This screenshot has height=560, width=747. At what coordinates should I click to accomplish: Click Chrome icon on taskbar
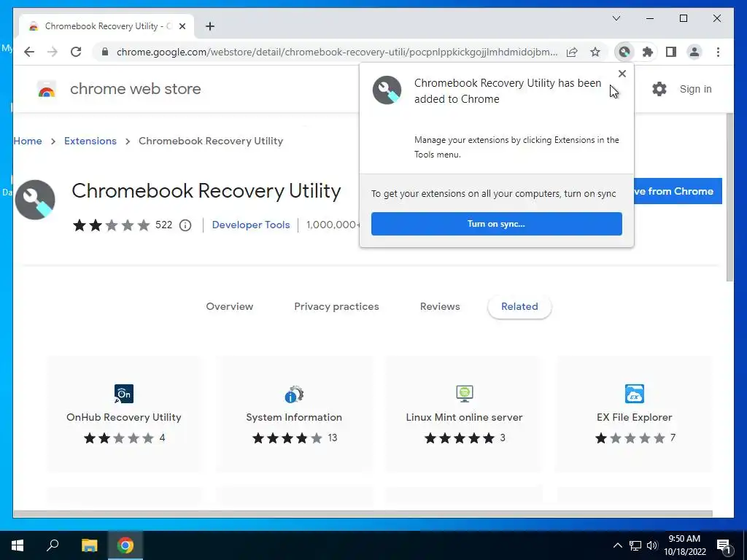(x=125, y=545)
